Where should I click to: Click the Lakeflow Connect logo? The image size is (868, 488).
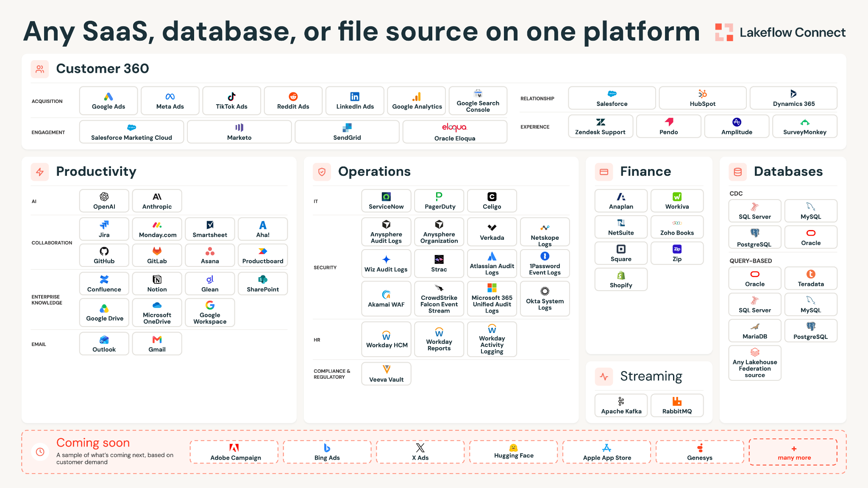tap(780, 32)
